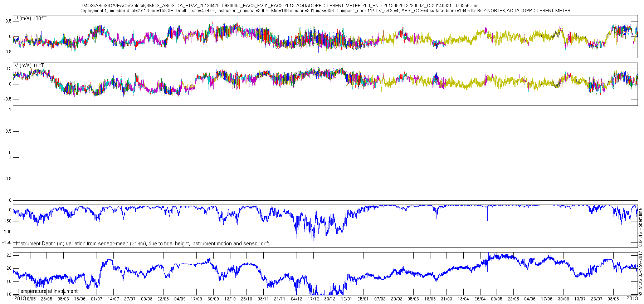Select the 'U (m/s) 100°T' panel label
Screen dimensions: 644x304
click(x=30, y=18)
